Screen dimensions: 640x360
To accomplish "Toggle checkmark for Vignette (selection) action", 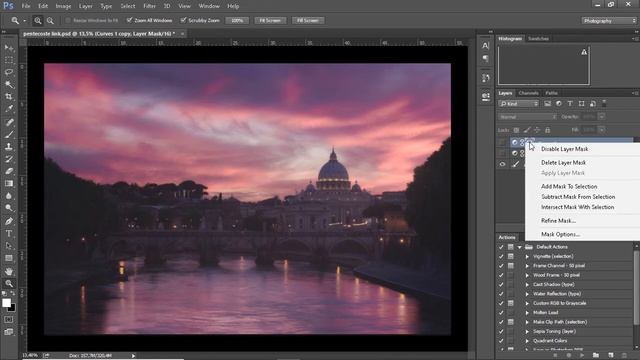I will [x=501, y=256].
